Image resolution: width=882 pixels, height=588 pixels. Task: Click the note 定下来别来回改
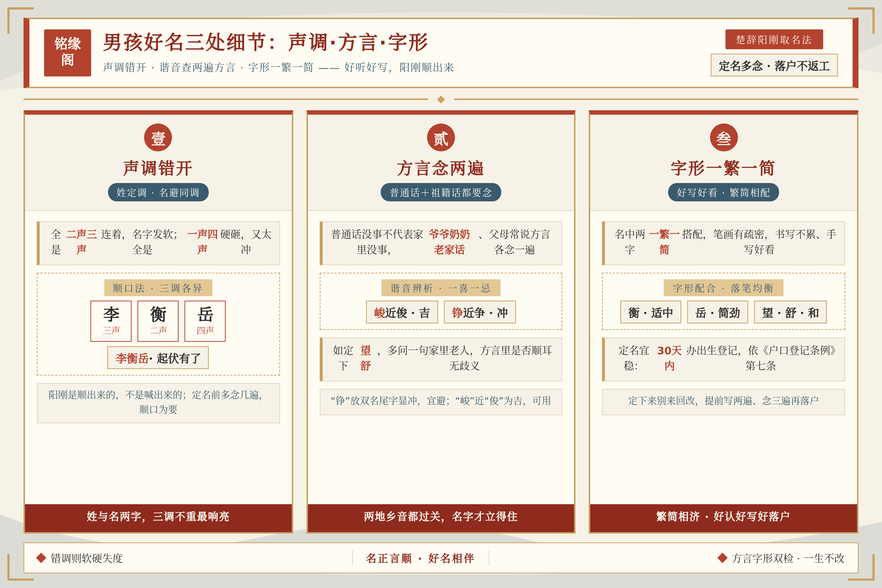pyautogui.click(x=723, y=402)
